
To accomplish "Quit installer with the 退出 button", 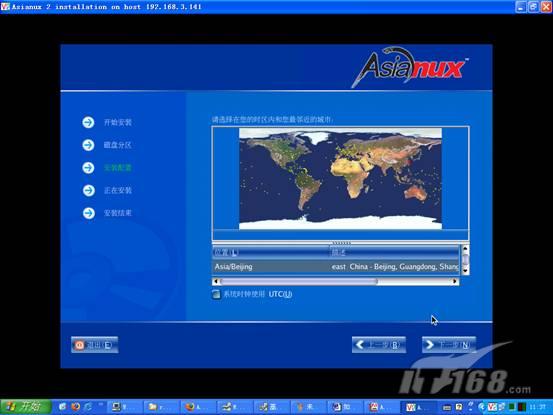I will coord(95,345).
